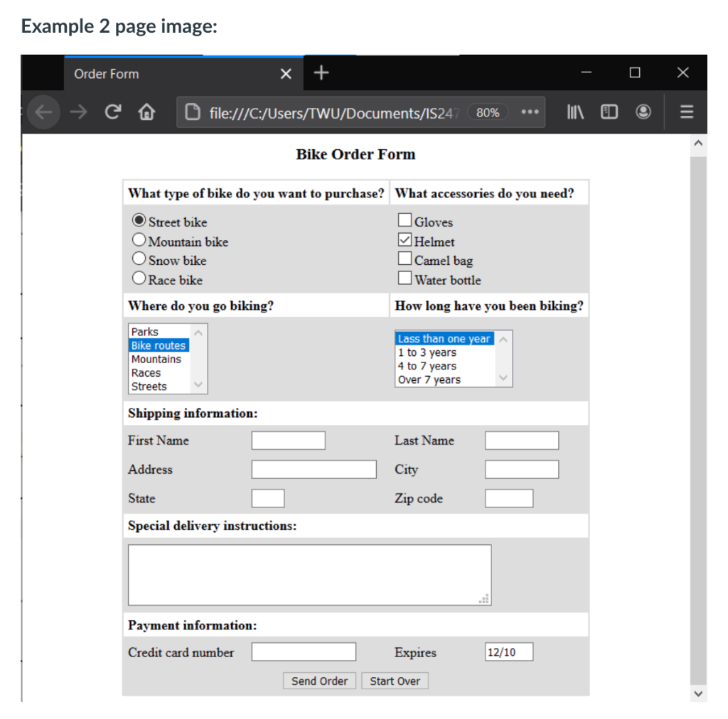Open the browser home page icon
728x719 pixels.
point(146,112)
